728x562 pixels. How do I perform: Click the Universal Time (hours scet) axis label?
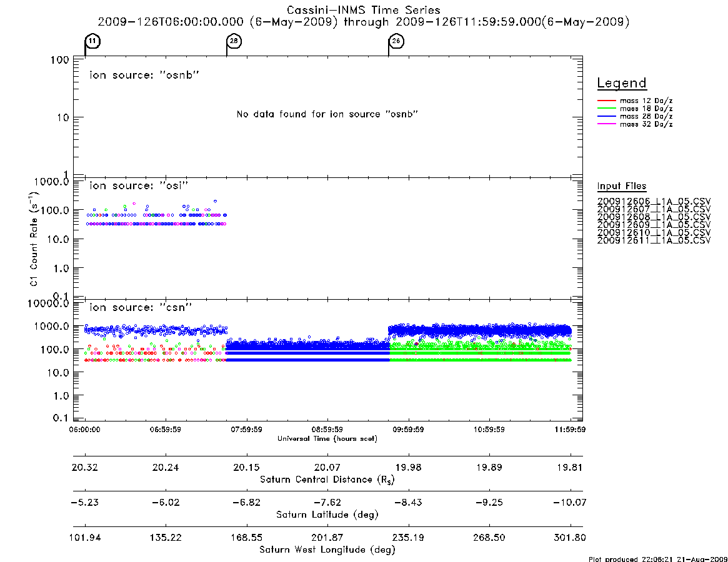click(x=327, y=438)
